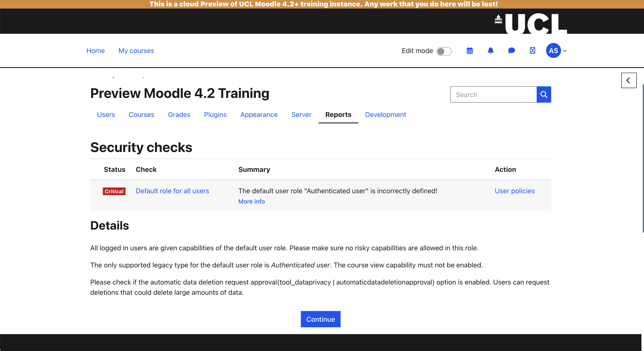This screenshot has height=351, width=644.
Task: Expand the user menu dropdown arrow
Action: (x=564, y=51)
